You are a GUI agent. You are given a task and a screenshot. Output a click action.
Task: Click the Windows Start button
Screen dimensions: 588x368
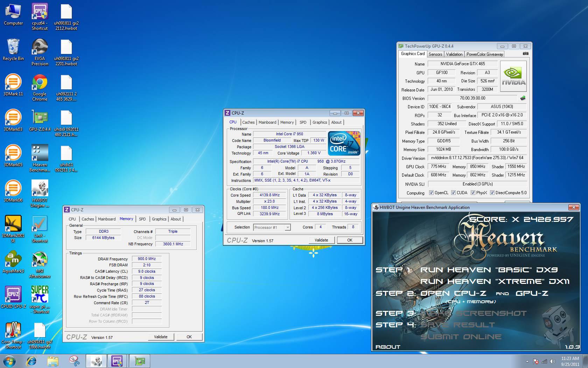tap(9, 361)
